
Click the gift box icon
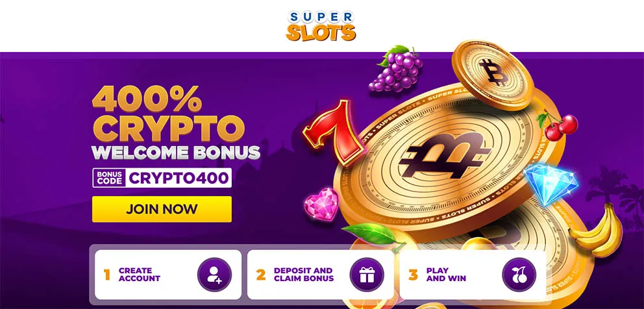point(367,275)
